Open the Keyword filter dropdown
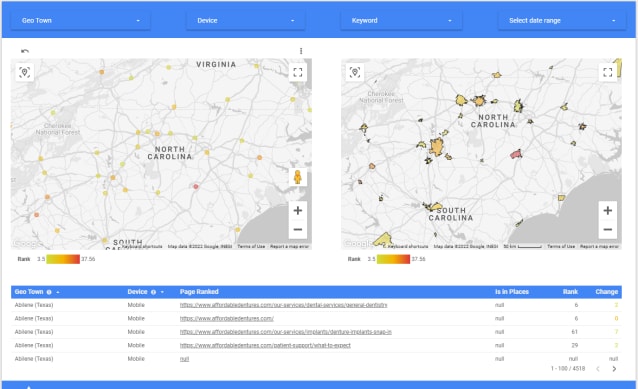 point(401,20)
